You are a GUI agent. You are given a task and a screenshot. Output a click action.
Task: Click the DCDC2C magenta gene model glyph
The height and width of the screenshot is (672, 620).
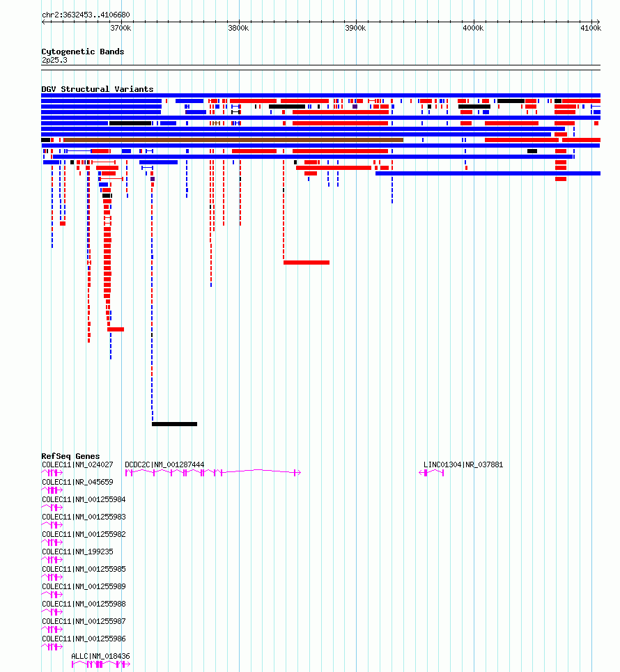(213, 473)
